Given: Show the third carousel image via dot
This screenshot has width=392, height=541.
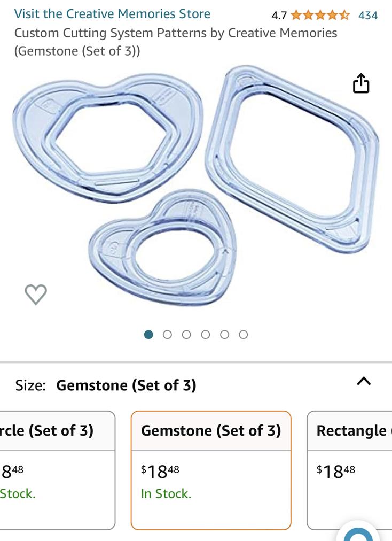Looking at the screenshot, I should [x=186, y=335].
